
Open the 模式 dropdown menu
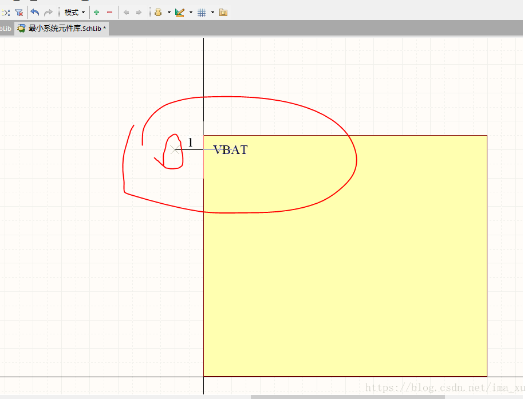coord(74,12)
